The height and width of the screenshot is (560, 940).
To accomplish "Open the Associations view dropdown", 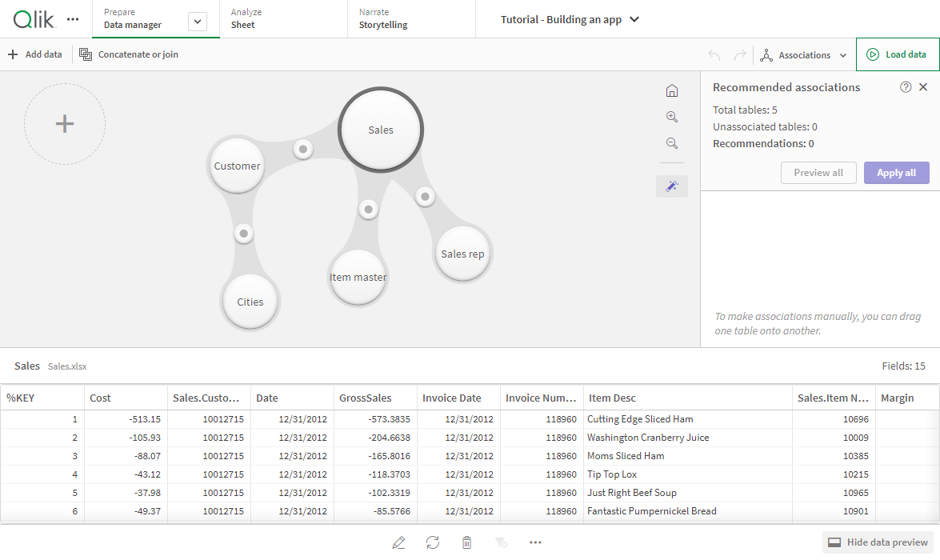I will coord(804,55).
